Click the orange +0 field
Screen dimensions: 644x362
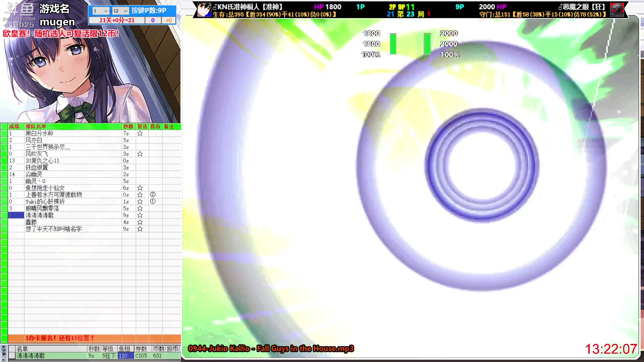coord(168,20)
